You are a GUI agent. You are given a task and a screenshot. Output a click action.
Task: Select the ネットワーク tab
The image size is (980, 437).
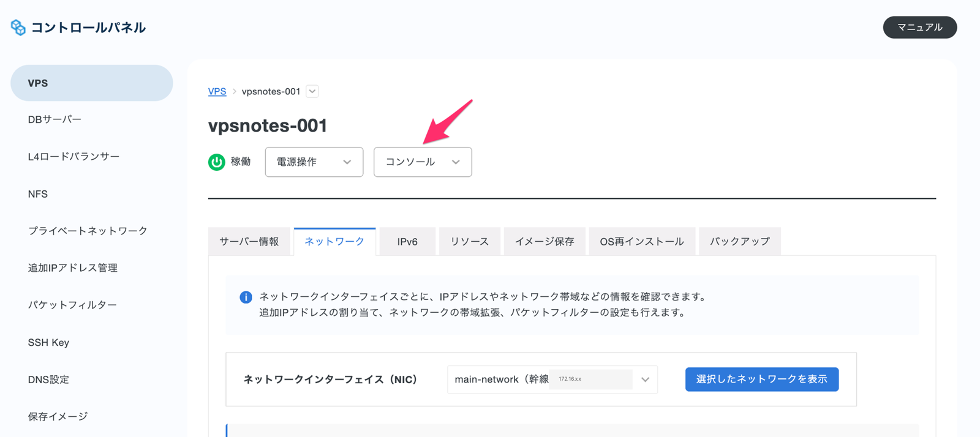334,241
